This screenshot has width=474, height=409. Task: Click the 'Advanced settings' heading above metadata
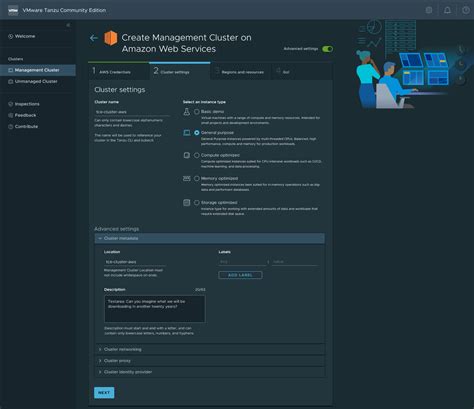click(117, 229)
